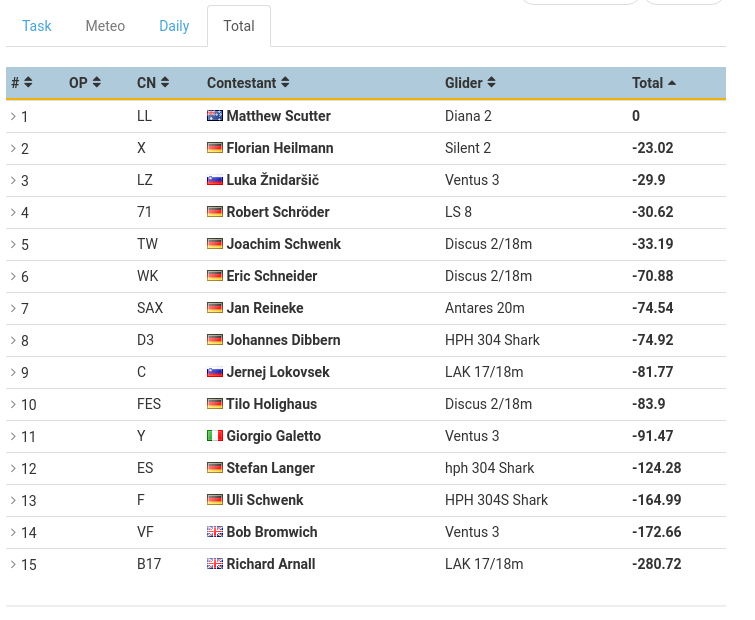The width and height of the screenshot is (755, 620).
Task: Expand row 12 Stefan Langer details
Action: click(13, 468)
